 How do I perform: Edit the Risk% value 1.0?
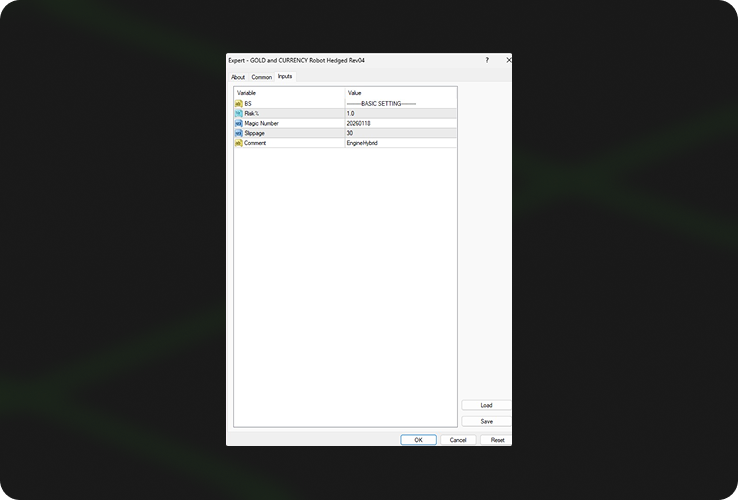tap(400, 113)
